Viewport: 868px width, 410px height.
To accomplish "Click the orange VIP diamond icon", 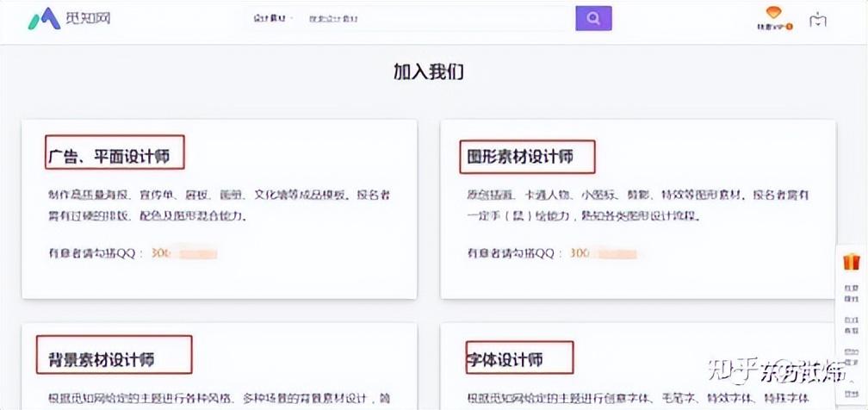I will 773,13.
